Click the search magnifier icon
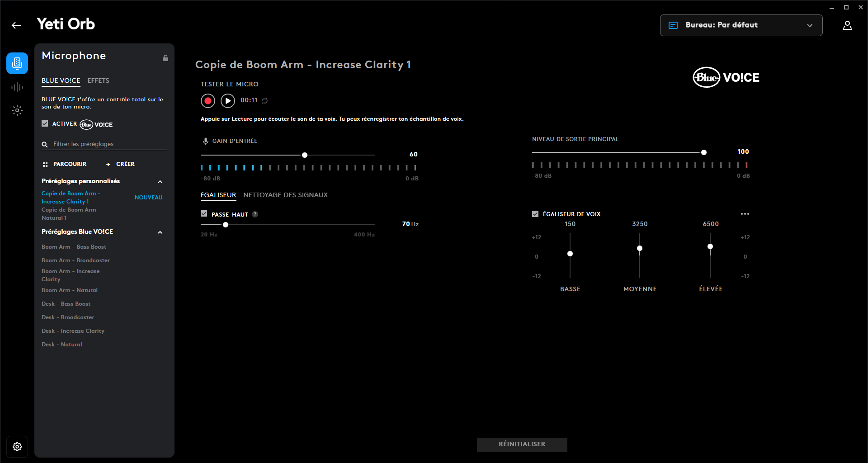This screenshot has width=868, height=463. tap(45, 145)
